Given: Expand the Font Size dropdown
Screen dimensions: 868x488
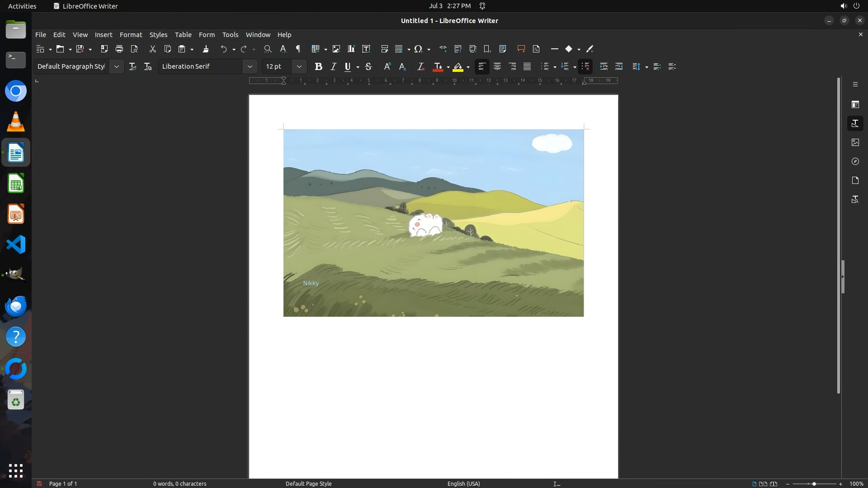Looking at the screenshot, I should 299,66.
